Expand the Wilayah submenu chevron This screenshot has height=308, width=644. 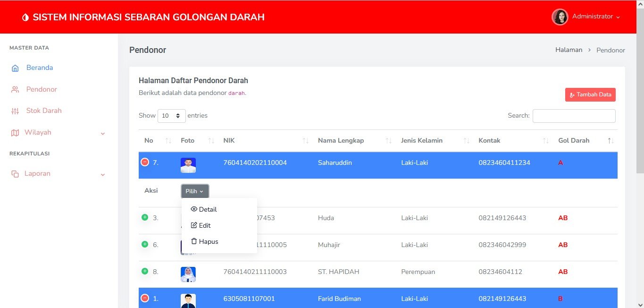click(103, 134)
